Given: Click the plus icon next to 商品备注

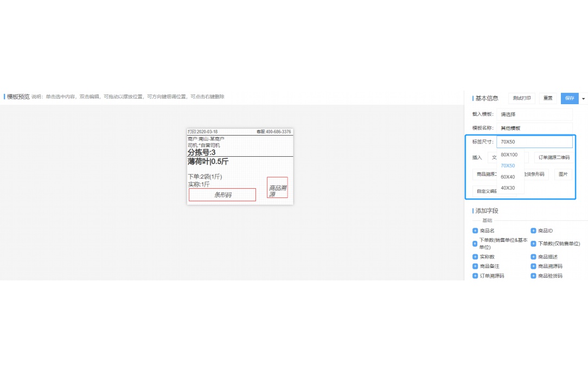Looking at the screenshot, I should [475, 267].
